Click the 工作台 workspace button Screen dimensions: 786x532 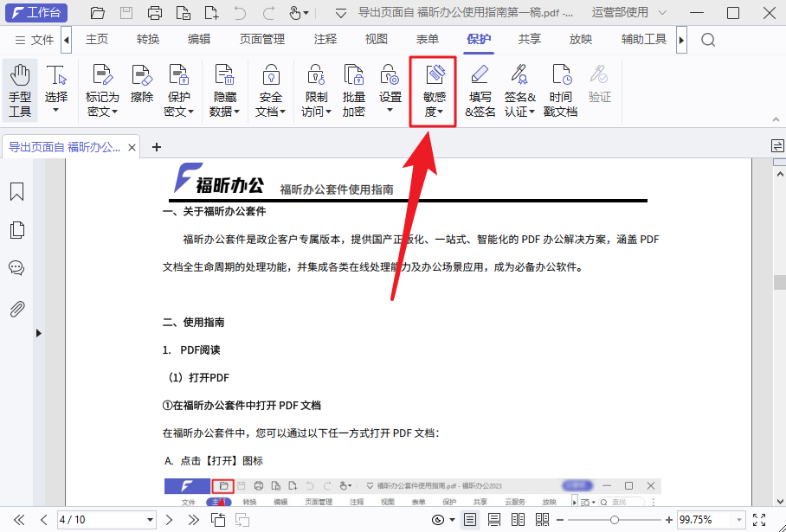35,13
